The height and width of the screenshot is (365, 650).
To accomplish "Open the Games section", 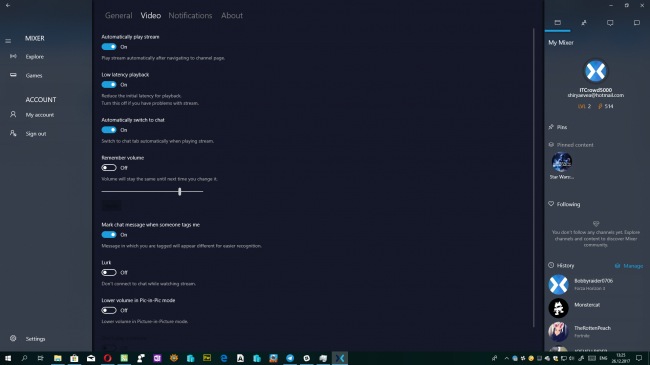I will pyautogui.click(x=34, y=75).
